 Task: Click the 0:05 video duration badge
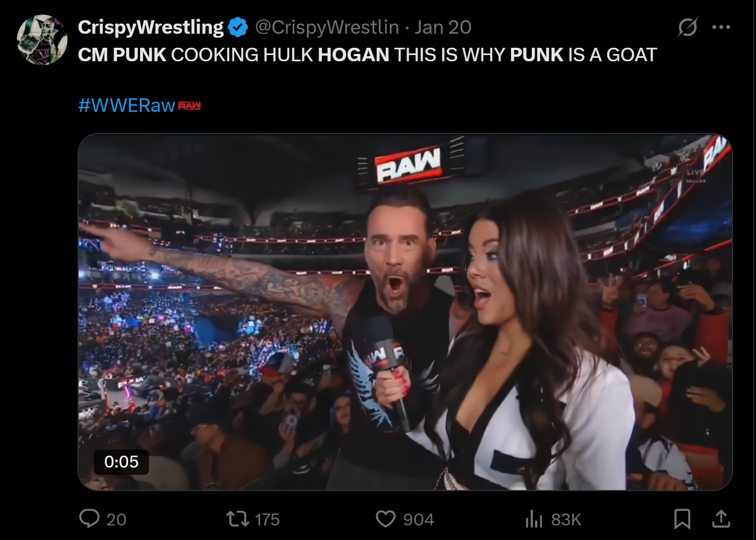coord(121,462)
